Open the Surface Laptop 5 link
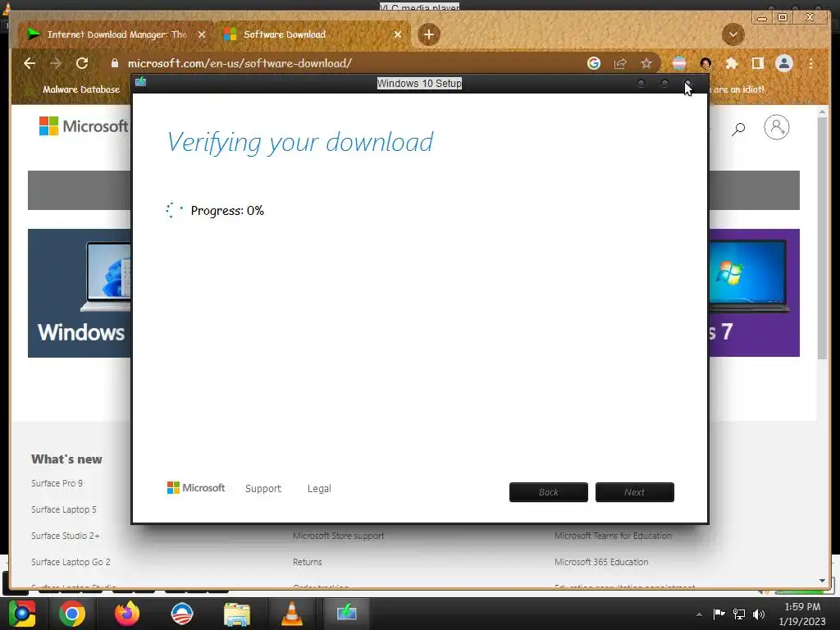The width and height of the screenshot is (840, 630). [x=64, y=509]
